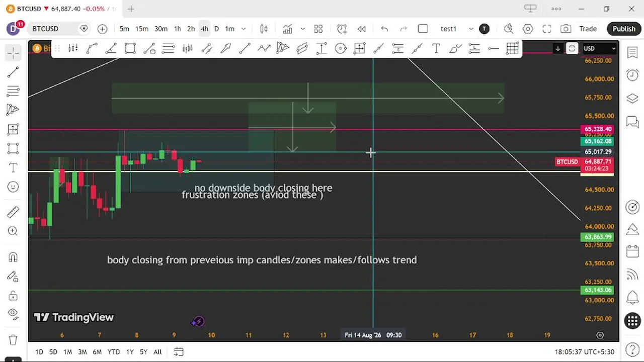This screenshot has width=644, height=362.
Task: Toggle magnet mode
Action: [13, 257]
